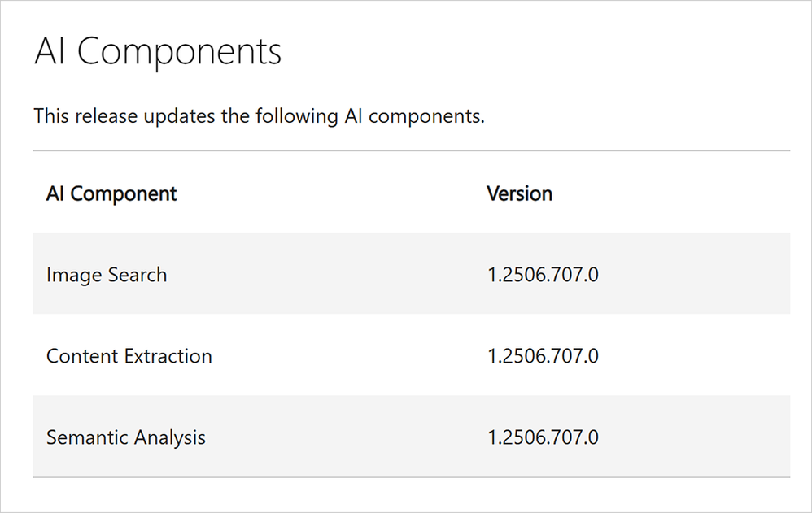Viewport: 812px width, 513px height.
Task: Click Image Search version 1.2506.707.0
Action: pyautogui.click(x=543, y=275)
